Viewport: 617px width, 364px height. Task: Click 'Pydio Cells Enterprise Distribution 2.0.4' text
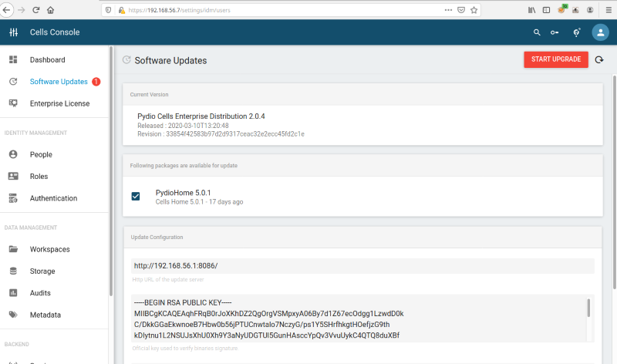coord(201,116)
